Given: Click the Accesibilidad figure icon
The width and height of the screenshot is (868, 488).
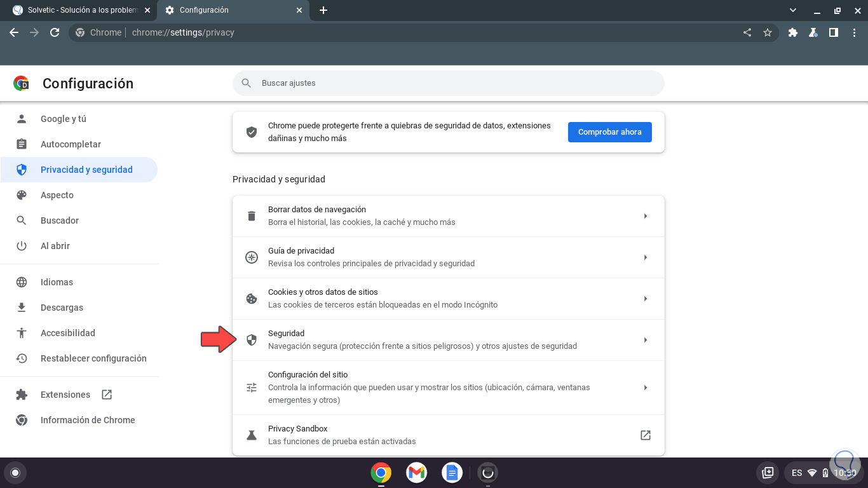Looking at the screenshot, I should pyautogui.click(x=22, y=333).
